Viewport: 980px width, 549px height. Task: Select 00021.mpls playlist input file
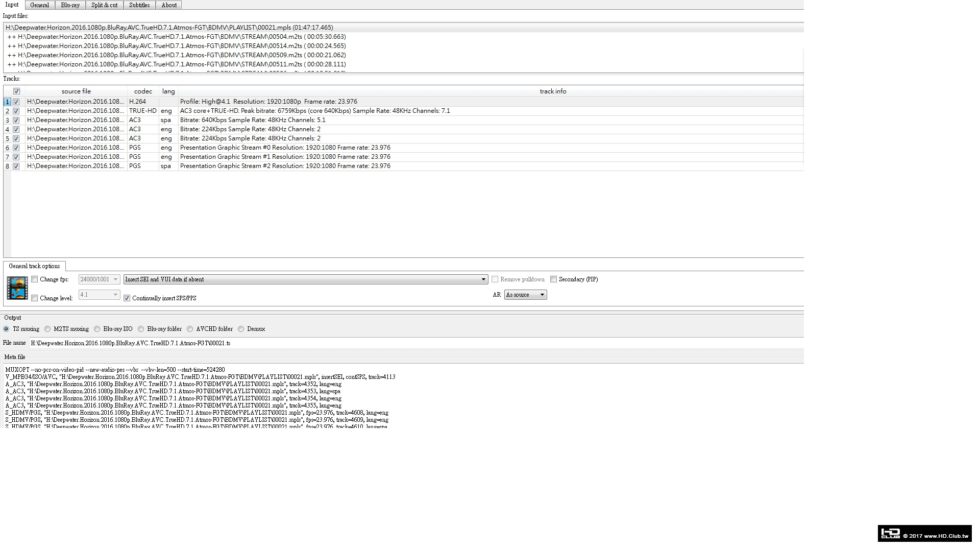403,28
